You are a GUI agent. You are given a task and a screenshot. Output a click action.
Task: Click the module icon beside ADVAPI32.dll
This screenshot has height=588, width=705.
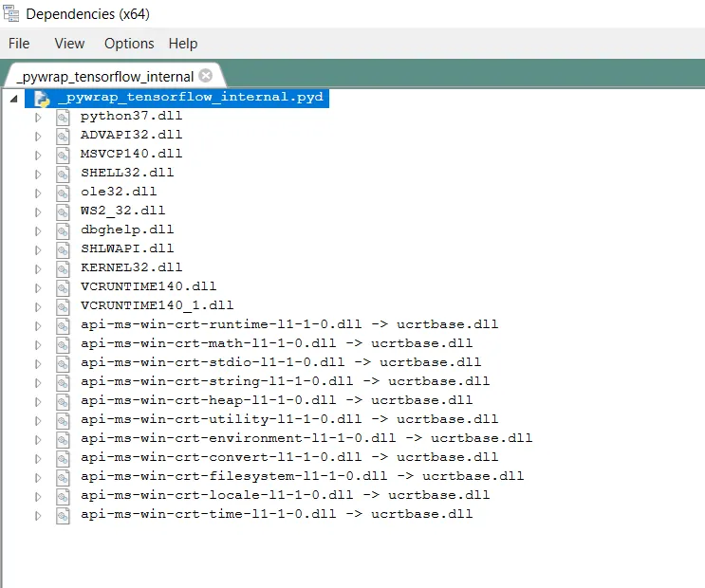(x=63, y=137)
